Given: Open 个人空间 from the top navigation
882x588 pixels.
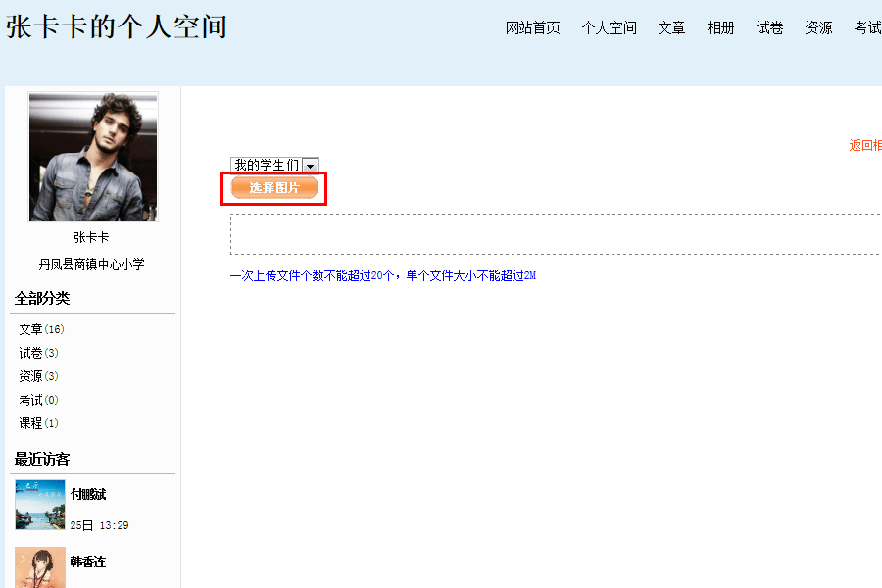Looking at the screenshot, I should click(609, 27).
